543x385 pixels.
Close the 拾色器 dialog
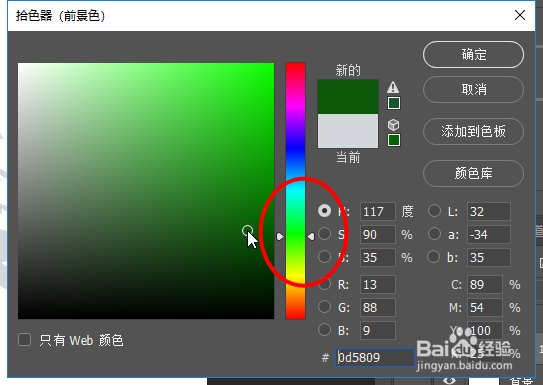click(520, 15)
